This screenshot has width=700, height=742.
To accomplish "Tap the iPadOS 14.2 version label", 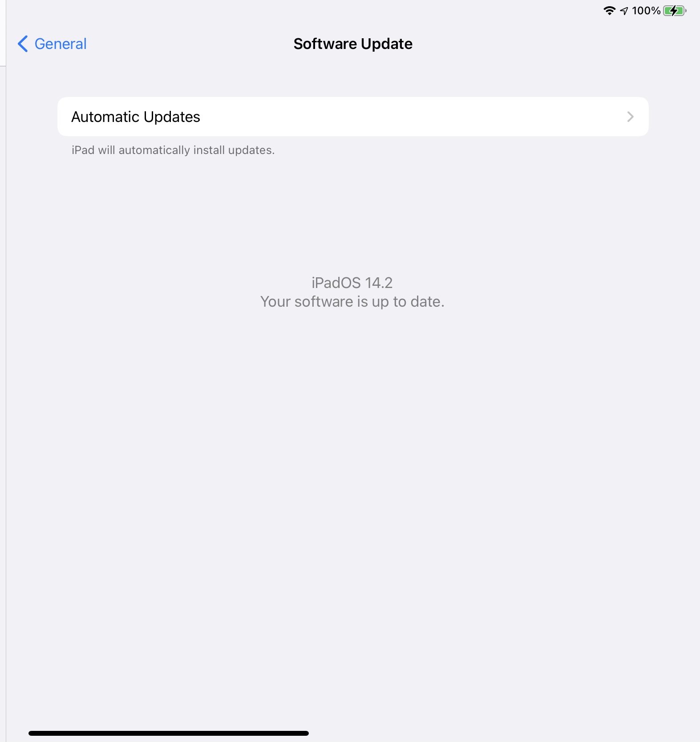I will click(x=352, y=283).
